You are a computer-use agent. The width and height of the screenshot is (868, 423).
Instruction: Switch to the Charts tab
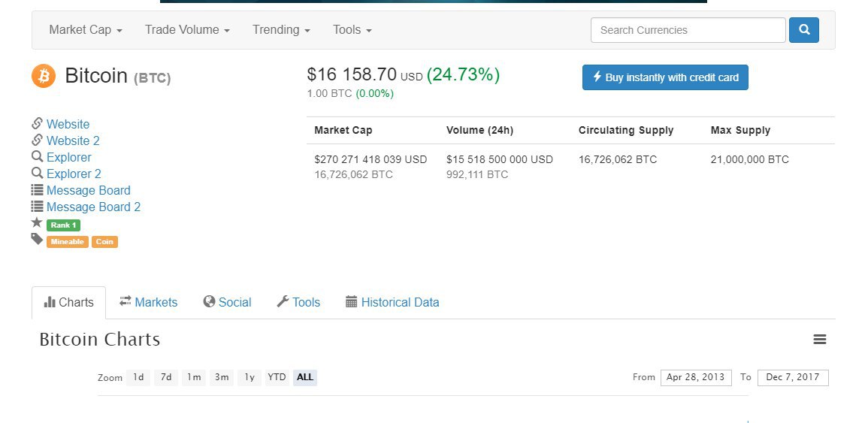click(x=68, y=302)
